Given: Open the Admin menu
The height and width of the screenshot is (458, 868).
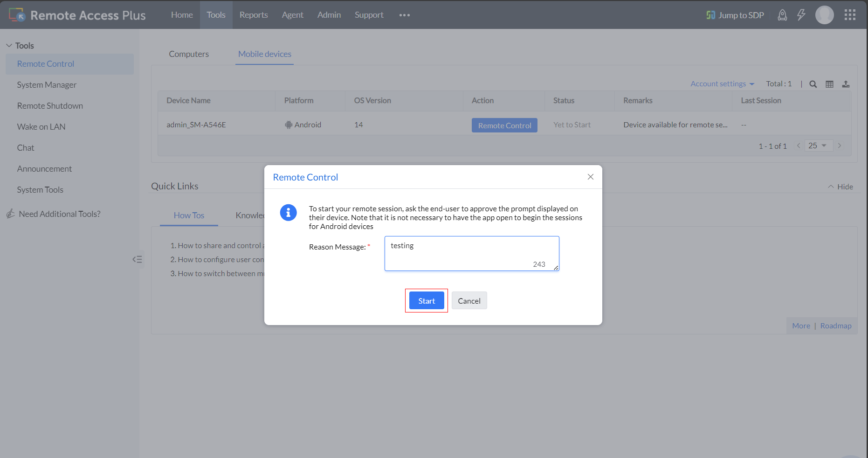Looking at the screenshot, I should [329, 15].
